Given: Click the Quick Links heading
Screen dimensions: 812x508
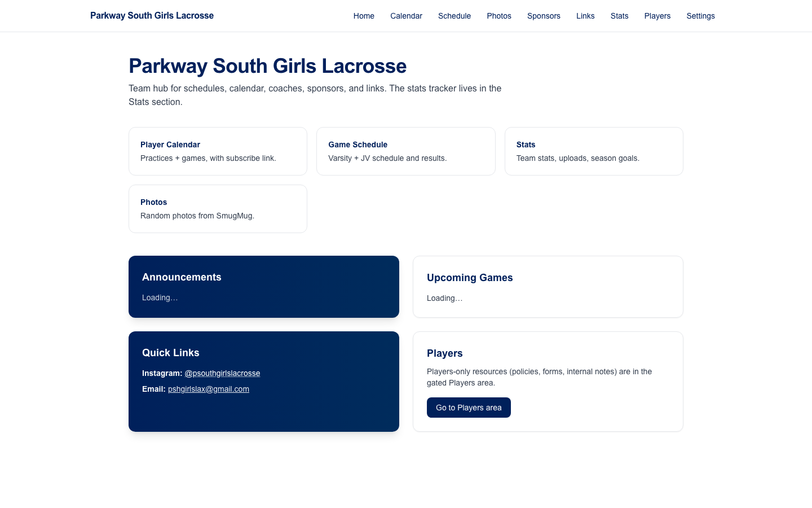Looking at the screenshot, I should coord(171,353).
